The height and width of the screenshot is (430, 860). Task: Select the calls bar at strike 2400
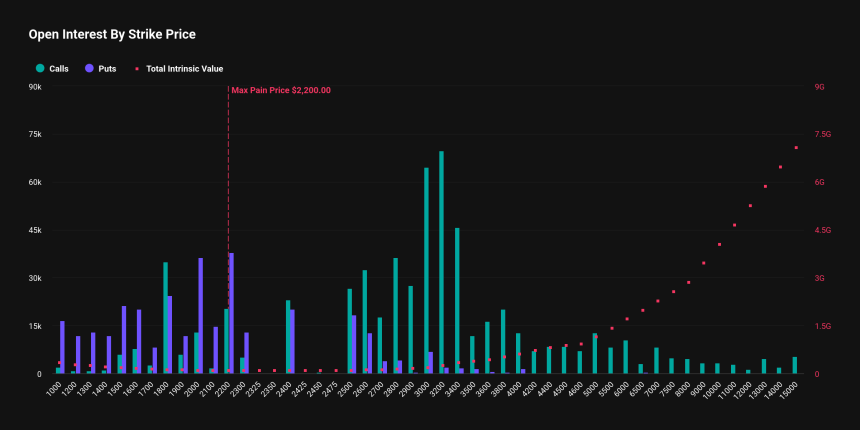tap(288, 337)
